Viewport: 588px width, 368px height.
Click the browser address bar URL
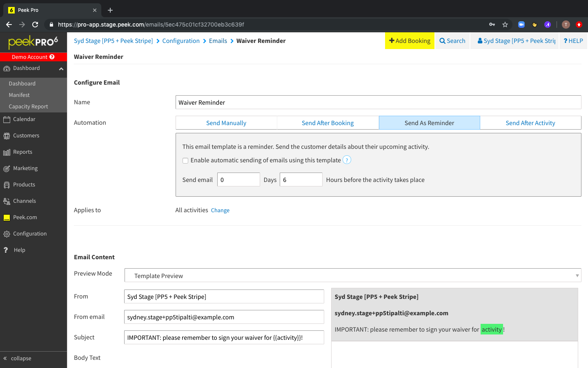point(151,25)
